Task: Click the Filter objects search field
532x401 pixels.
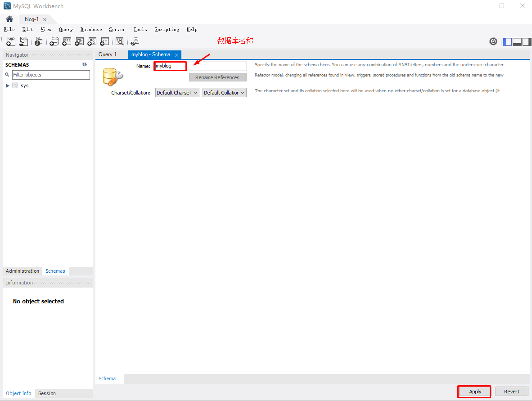Action: click(x=51, y=75)
